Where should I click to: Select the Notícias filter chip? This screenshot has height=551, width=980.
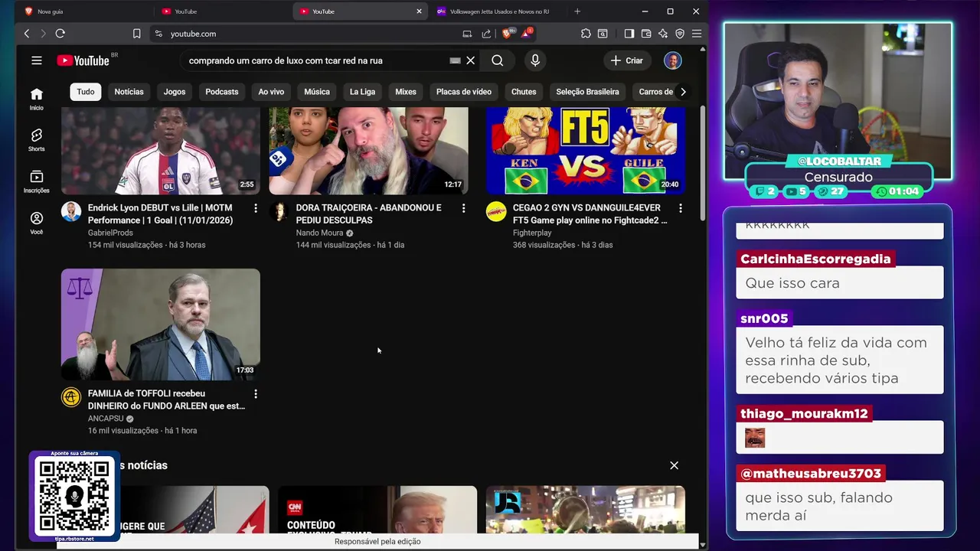(x=129, y=92)
